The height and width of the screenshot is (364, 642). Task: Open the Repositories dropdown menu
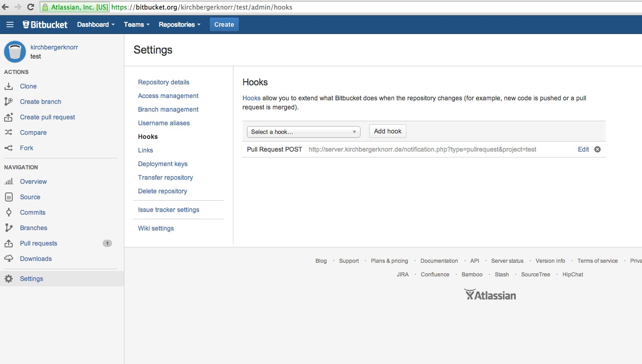click(x=180, y=25)
